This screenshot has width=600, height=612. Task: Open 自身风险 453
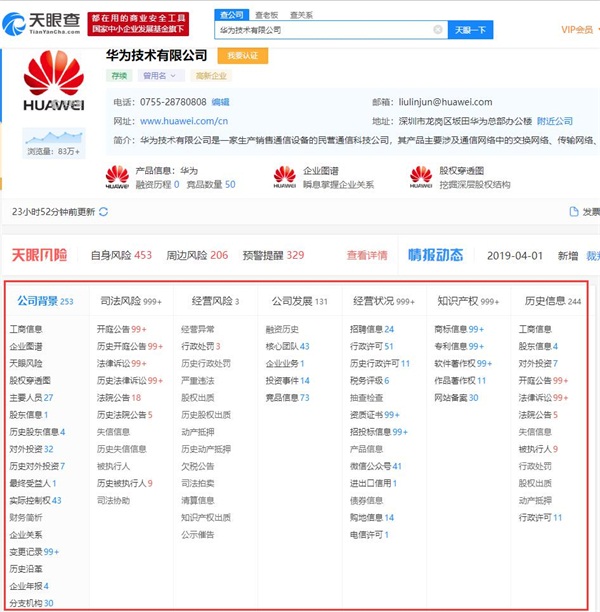pyautogui.click(x=121, y=255)
